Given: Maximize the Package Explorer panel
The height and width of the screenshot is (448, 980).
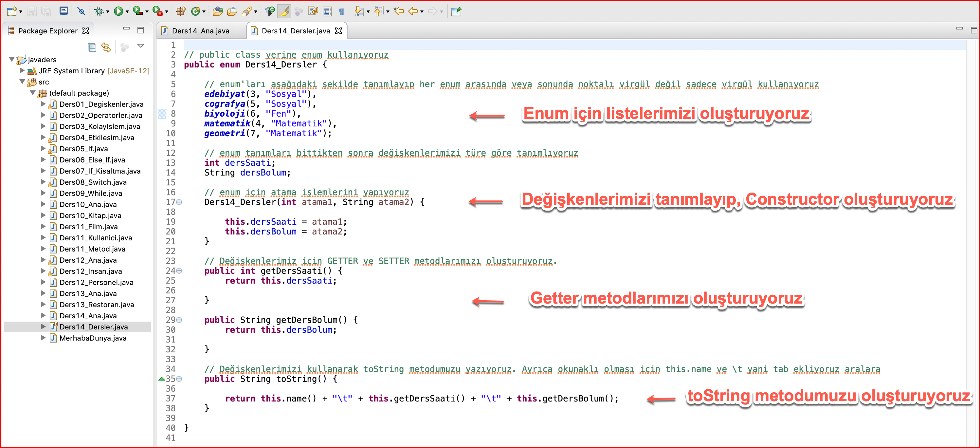Looking at the screenshot, I should point(141,30).
